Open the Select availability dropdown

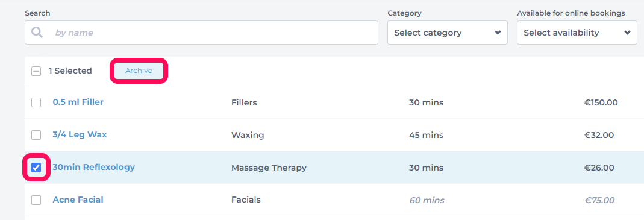tap(577, 33)
